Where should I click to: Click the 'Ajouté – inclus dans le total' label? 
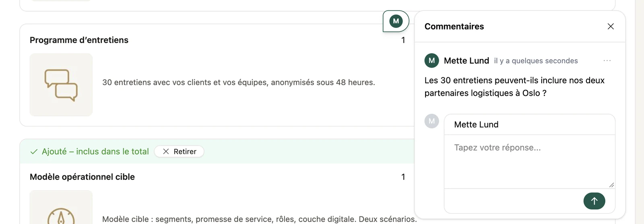95,151
